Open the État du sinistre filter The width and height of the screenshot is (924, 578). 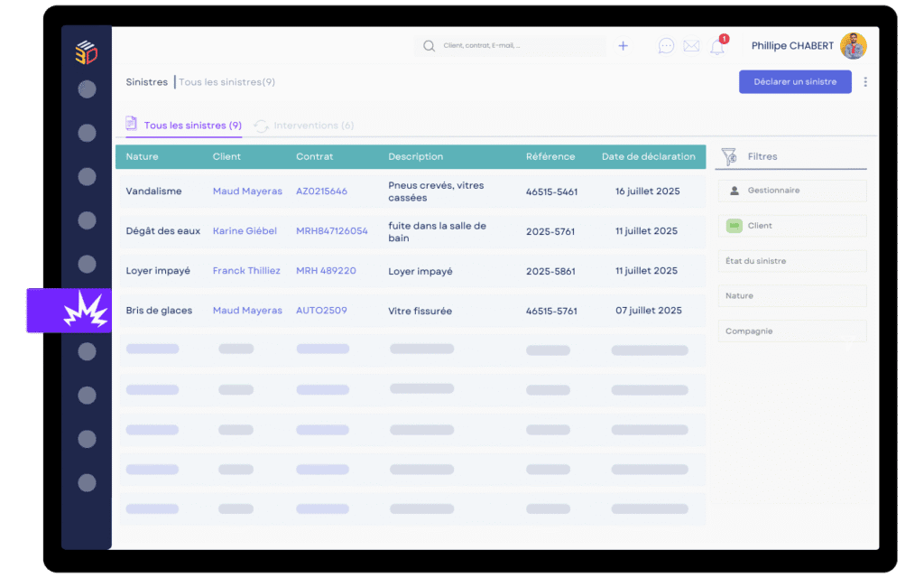coord(792,261)
